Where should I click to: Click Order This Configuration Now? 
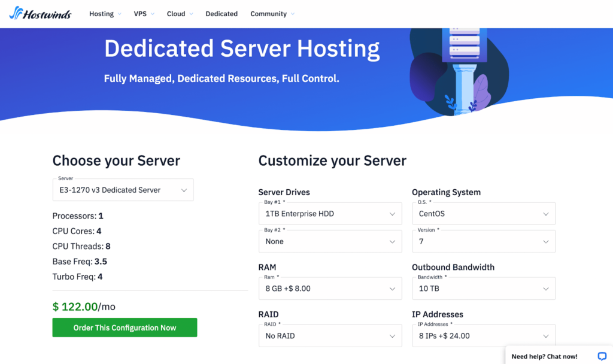[125, 327]
